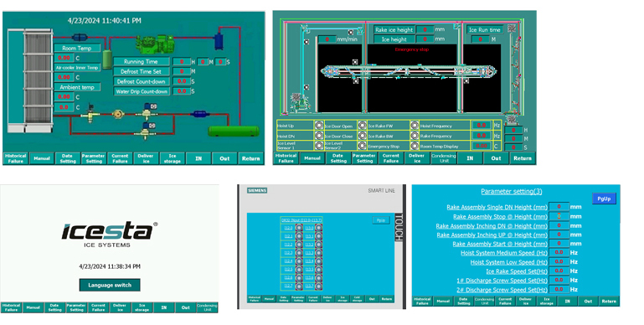
Task: Click the green horizontal receiver tank icon
Action: point(234,131)
